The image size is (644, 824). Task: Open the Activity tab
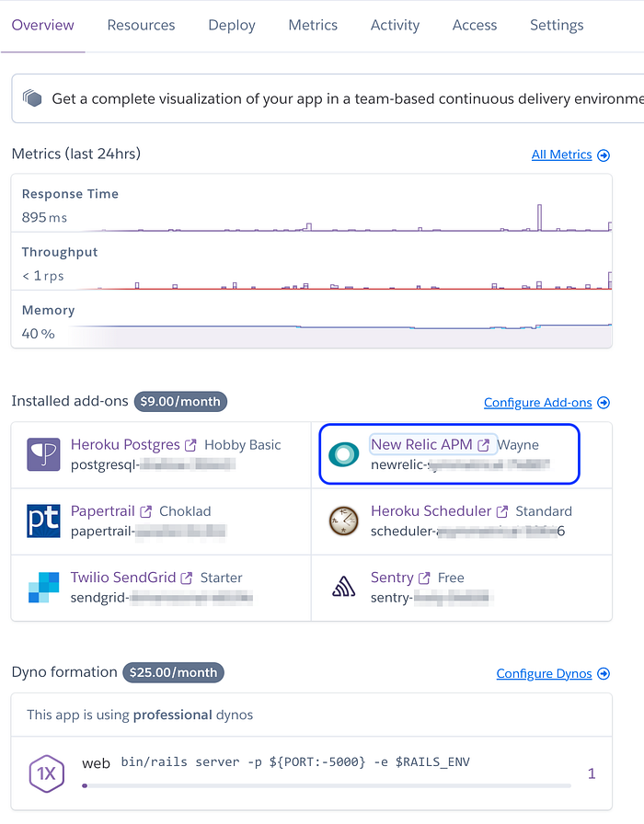[x=395, y=25]
